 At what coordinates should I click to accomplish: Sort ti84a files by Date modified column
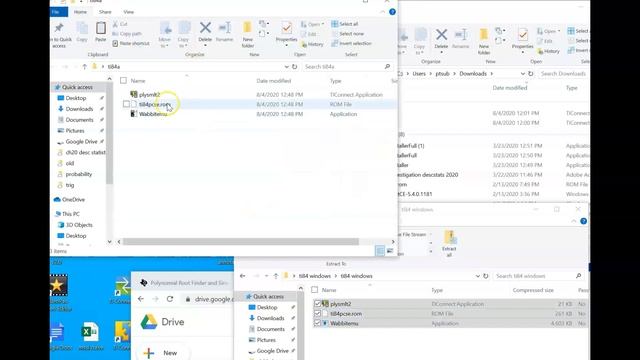pos(273,81)
